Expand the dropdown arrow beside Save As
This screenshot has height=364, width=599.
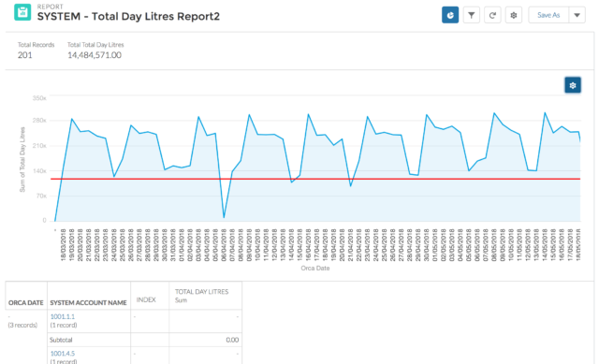[x=577, y=15]
